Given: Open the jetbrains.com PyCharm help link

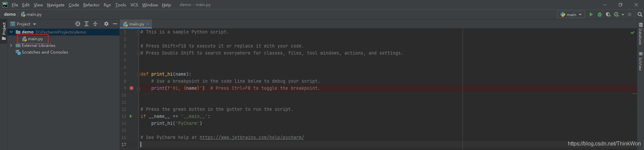Looking at the screenshot, I should click(x=252, y=137).
